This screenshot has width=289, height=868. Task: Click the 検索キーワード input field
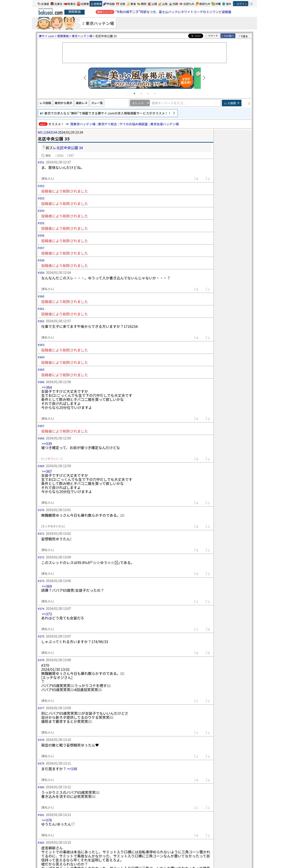[x=185, y=103]
